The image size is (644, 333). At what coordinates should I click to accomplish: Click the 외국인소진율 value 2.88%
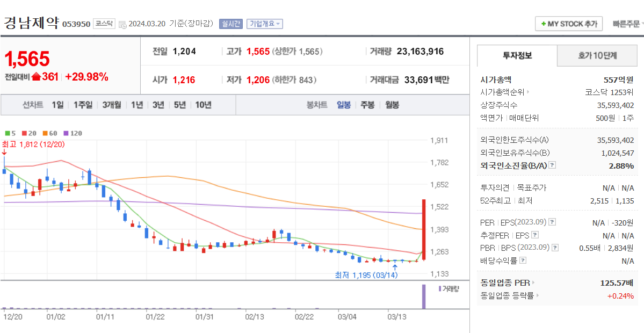(622, 166)
